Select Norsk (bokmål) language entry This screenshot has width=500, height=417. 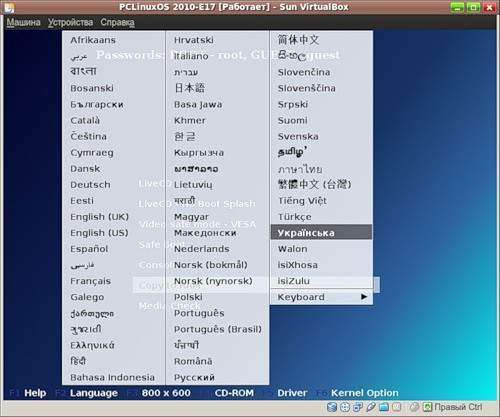pos(211,265)
